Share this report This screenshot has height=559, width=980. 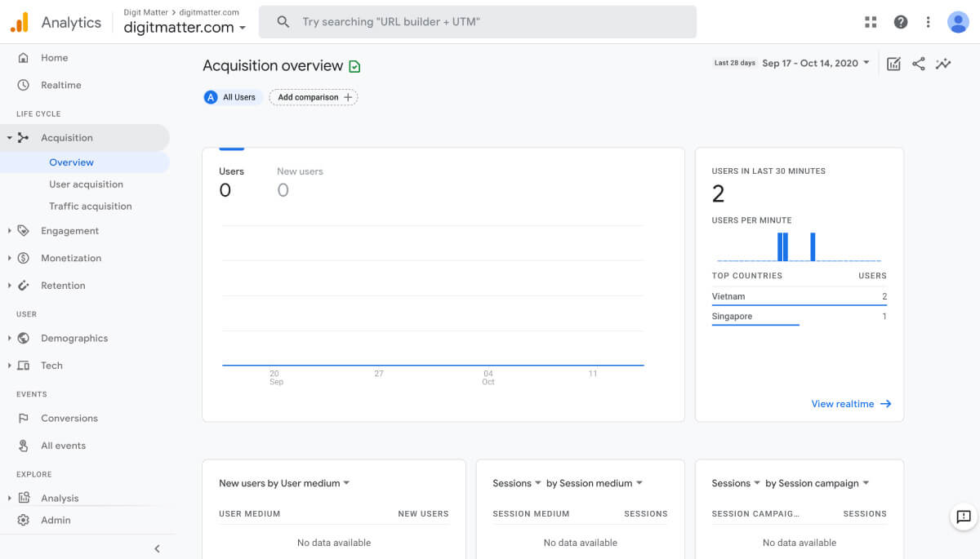tap(918, 63)
